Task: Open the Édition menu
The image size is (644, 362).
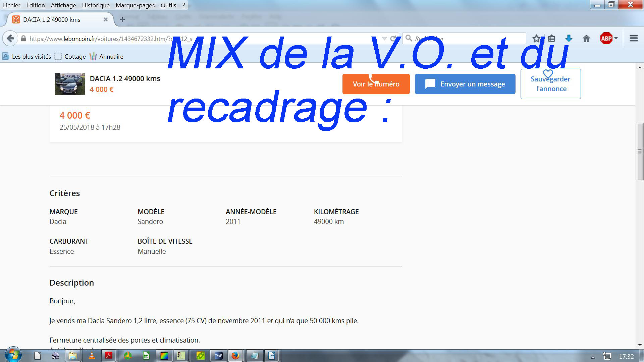Action: [x=36, y=5]
